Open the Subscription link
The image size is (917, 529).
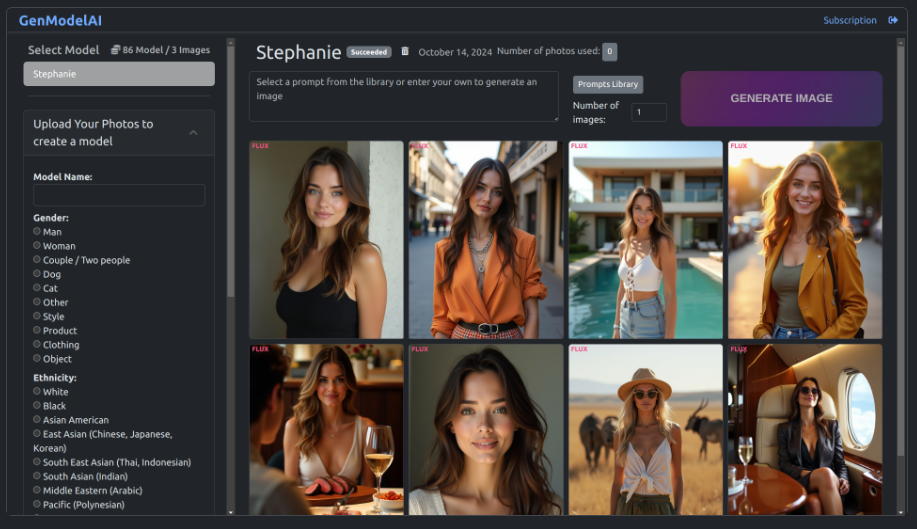click(850, 20)
